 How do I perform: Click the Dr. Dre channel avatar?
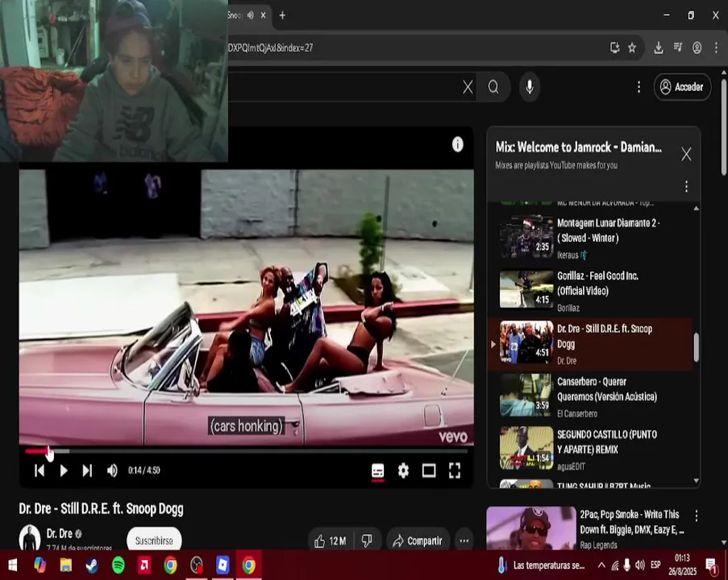click(x=30, y=537)
